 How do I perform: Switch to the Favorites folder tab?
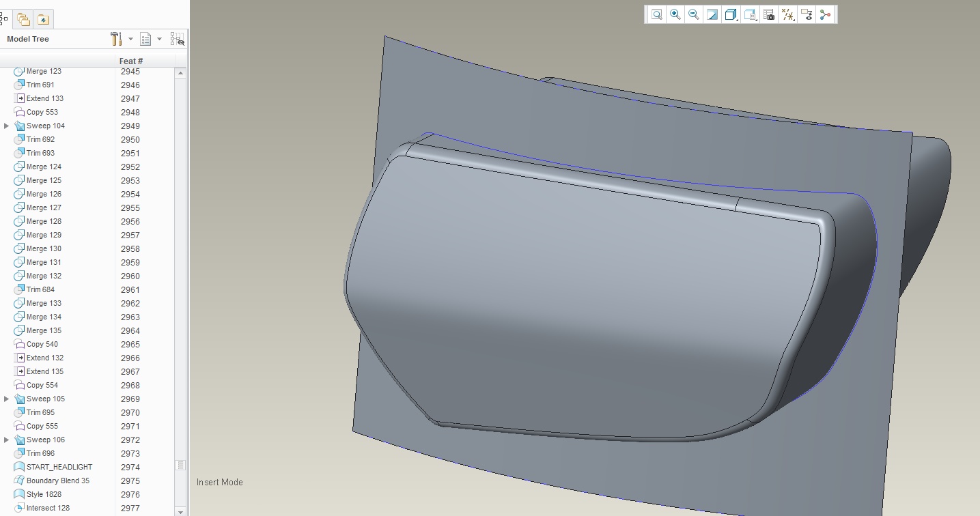click(43, 19)
